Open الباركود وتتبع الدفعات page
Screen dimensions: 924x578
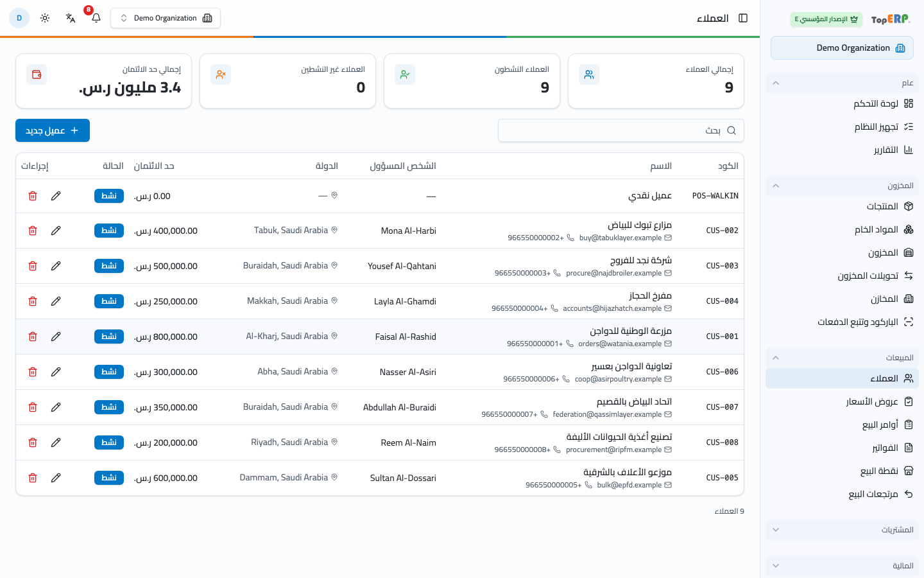842,322
